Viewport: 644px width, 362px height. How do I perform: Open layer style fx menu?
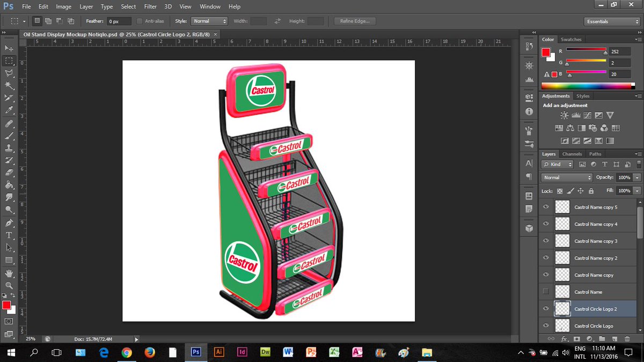pos(565,339)
